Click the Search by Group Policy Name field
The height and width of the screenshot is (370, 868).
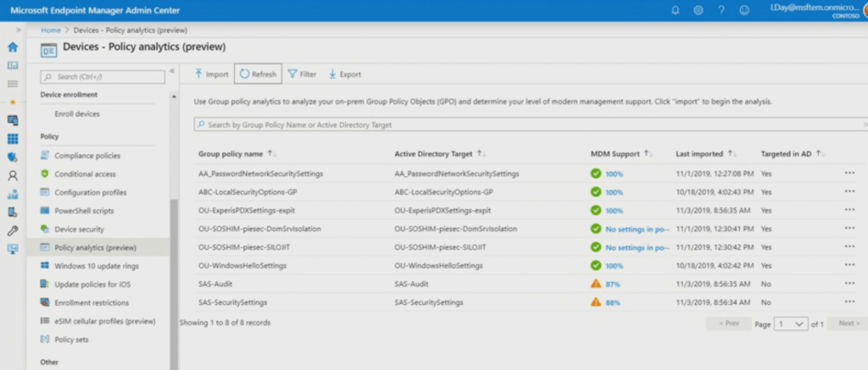click(x=531, y=125)
